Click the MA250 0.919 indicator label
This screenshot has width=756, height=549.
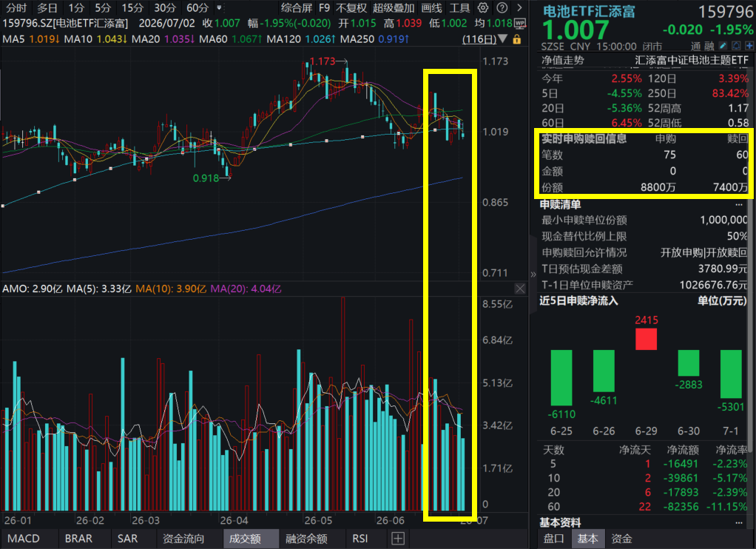pyautogui.click(x=374, y=39)
